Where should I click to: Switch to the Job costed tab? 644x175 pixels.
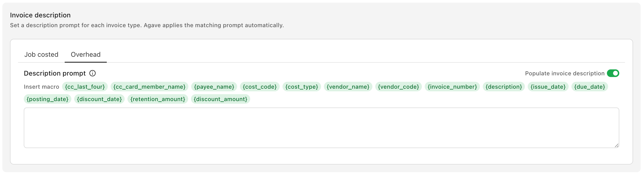(x=41, y=54)
